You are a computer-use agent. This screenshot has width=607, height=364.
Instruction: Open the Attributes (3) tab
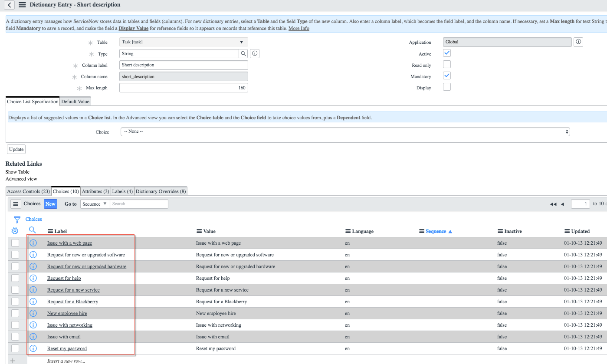95,191
